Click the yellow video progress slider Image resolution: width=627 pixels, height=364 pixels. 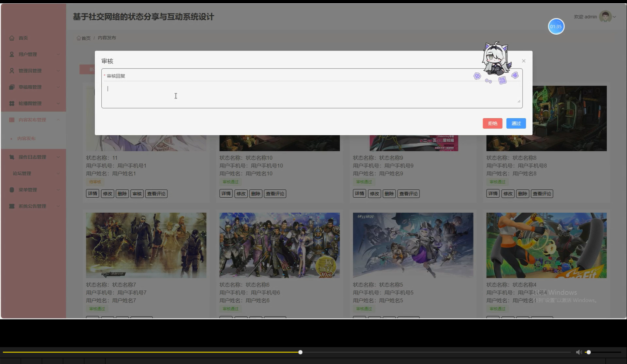300,352
